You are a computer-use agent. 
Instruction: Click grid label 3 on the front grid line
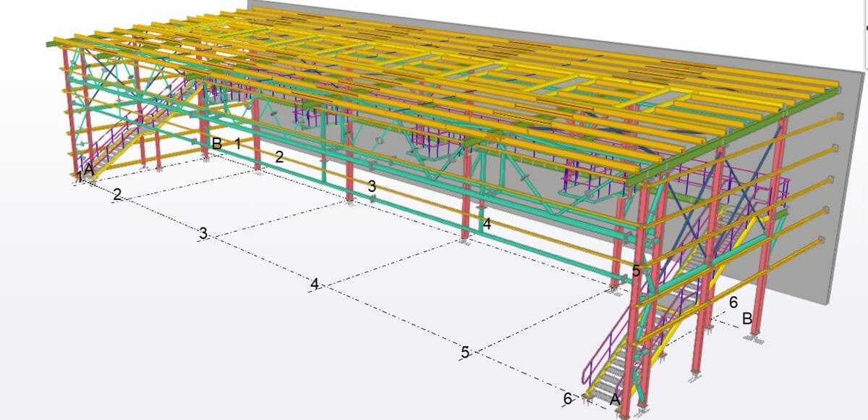[204, 233]
